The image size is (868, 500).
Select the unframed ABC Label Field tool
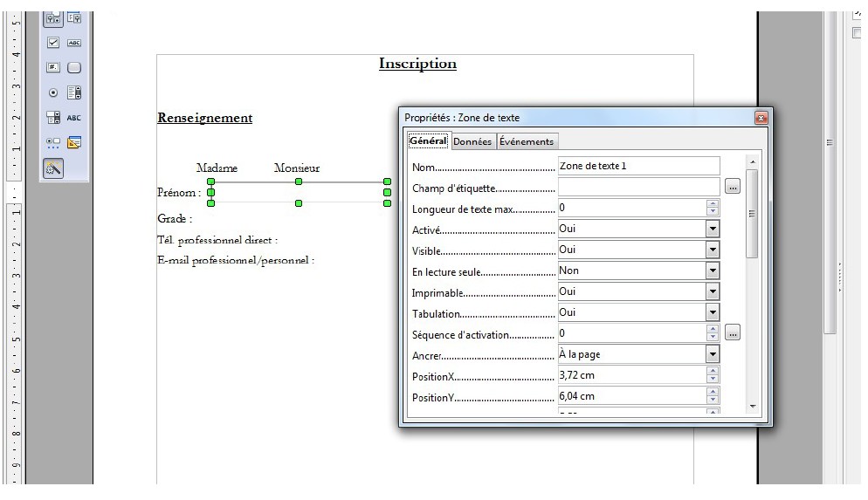(74, 118)
